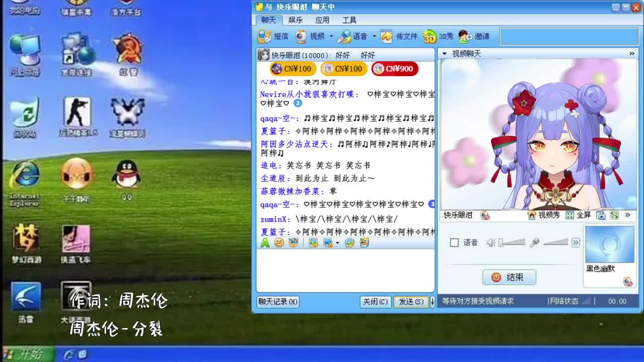Start a 语音 voice call
This screenshot has height=362, width=644.
pyautogui.click(x=353, y=36)
